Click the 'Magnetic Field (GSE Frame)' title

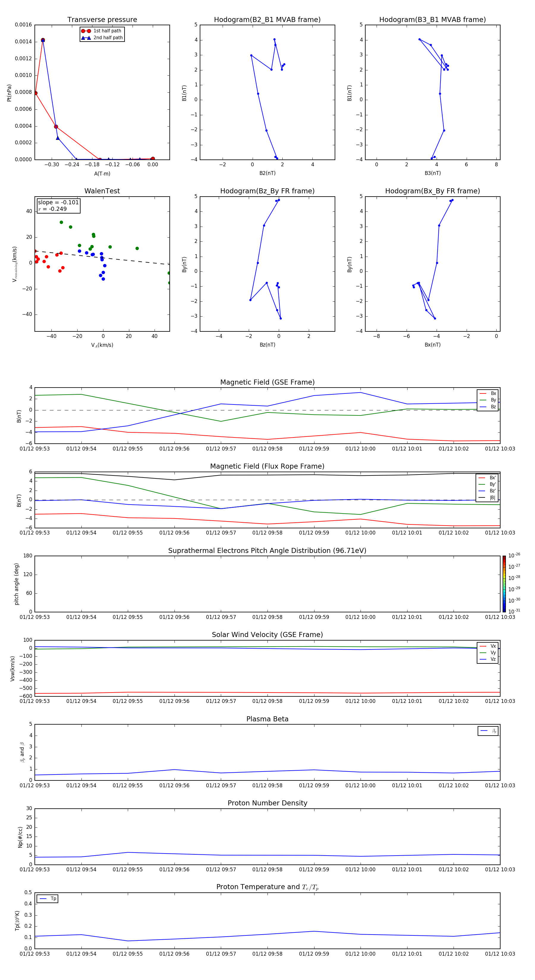267,382
